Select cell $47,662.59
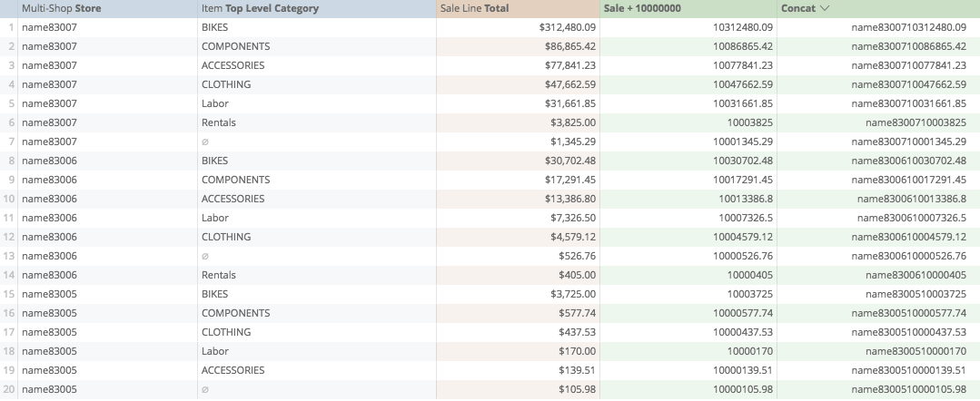 pyautogui.click(x=518, y=84)
